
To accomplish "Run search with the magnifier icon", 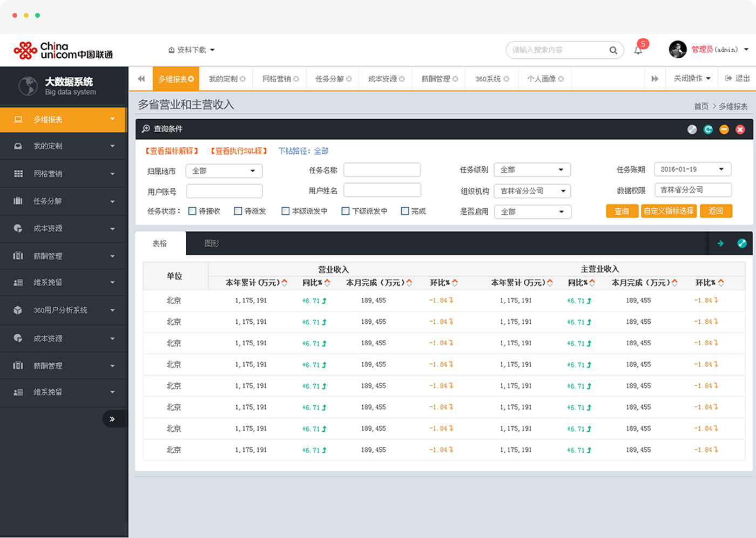I will (613, 50).
